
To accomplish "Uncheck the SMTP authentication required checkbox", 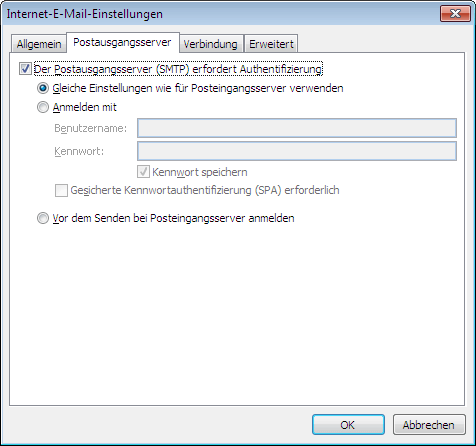I will (x=25, y=69).
